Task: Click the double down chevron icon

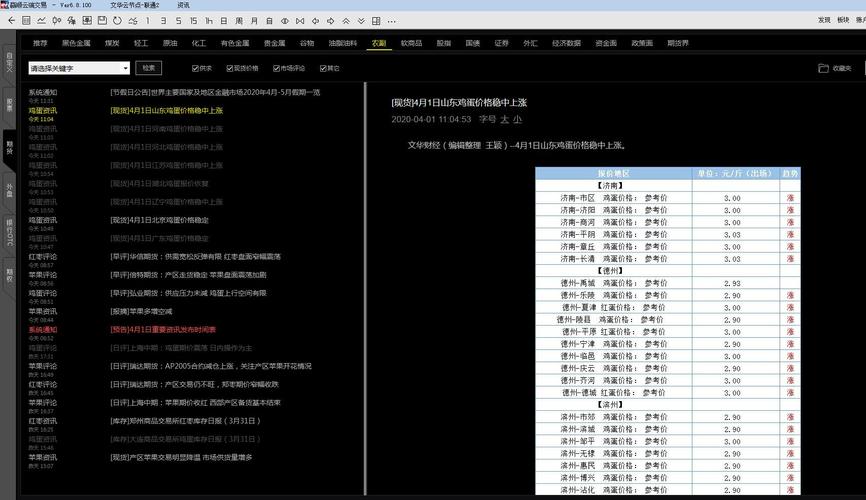Action: click(361, 20)
